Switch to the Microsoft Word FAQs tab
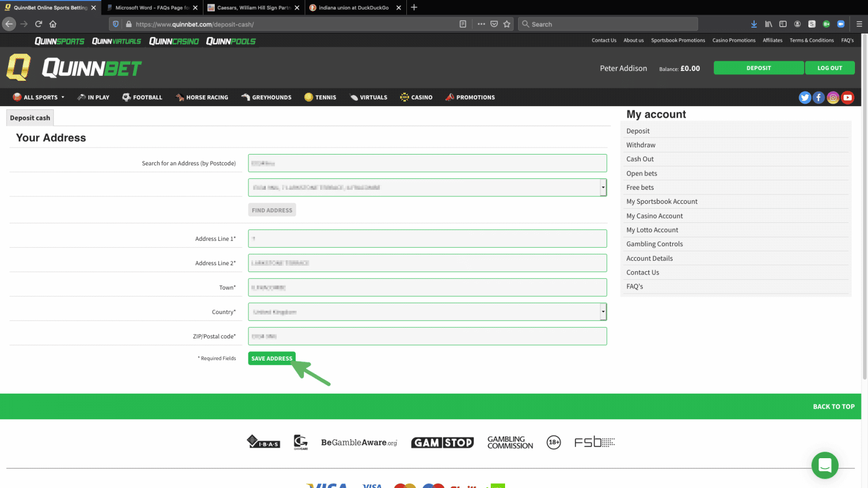 151,8
